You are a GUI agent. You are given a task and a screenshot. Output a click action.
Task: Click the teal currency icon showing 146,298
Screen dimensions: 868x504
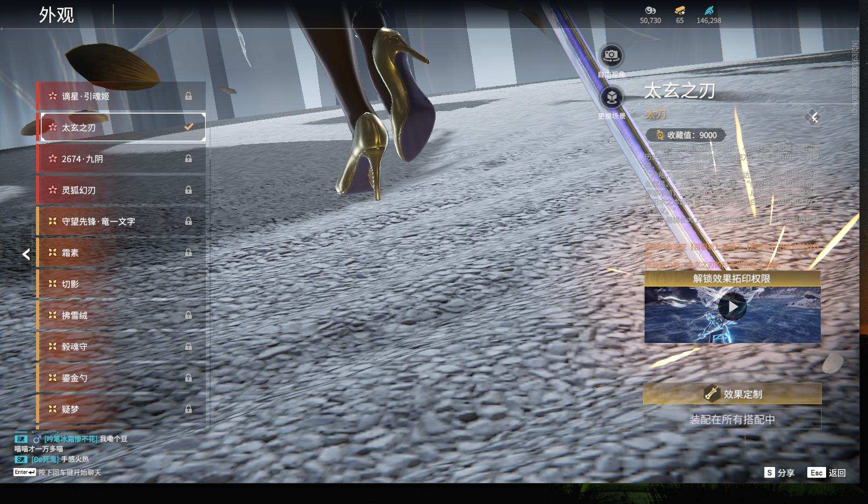coord(708,10)
